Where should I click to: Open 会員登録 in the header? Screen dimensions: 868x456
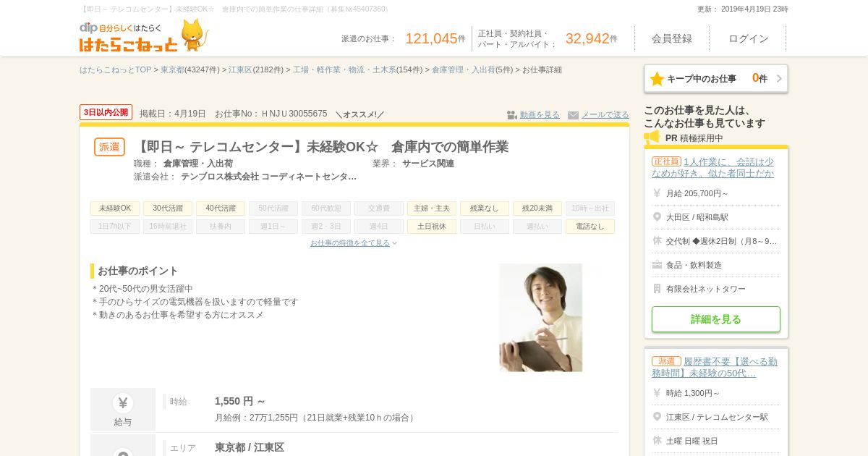pos(672,38)
